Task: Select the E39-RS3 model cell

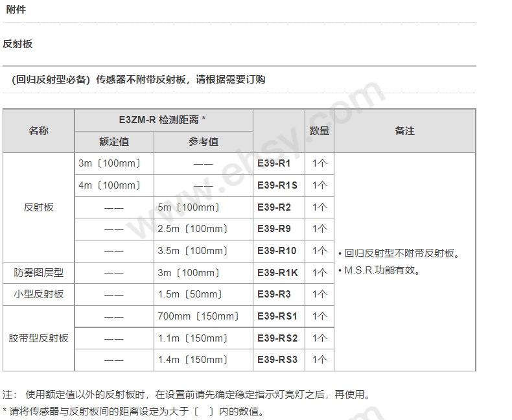Action: 279,360
